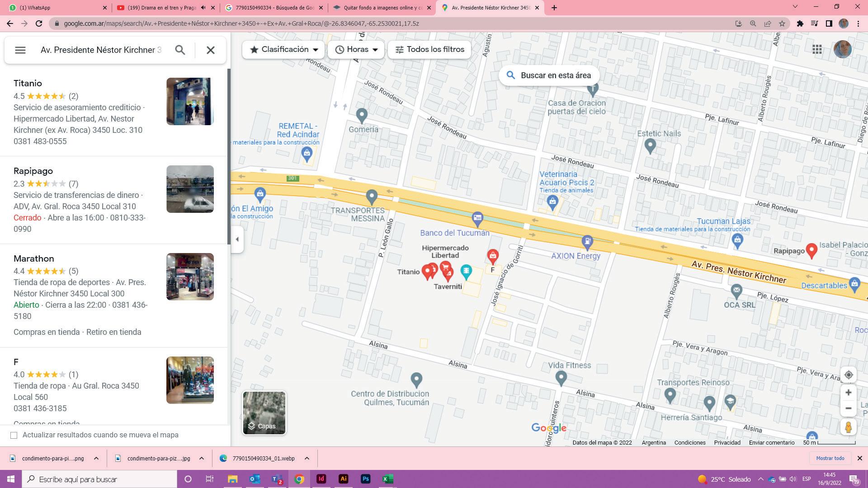The height and width of the screenshot is (488, 868).
Task: Click the OCA SRL mail marker
Action: click(736, 291)
